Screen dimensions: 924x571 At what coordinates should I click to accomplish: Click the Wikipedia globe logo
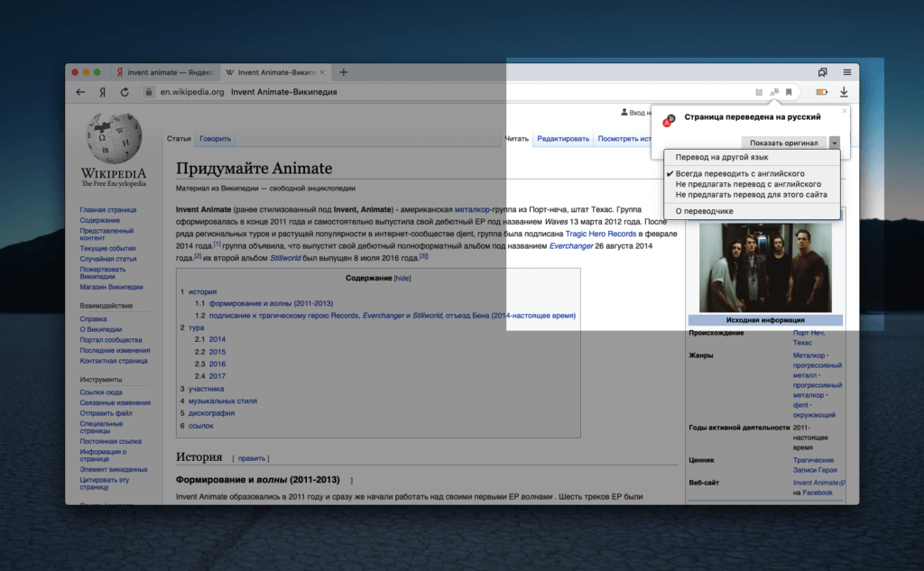tap(115, 139)
